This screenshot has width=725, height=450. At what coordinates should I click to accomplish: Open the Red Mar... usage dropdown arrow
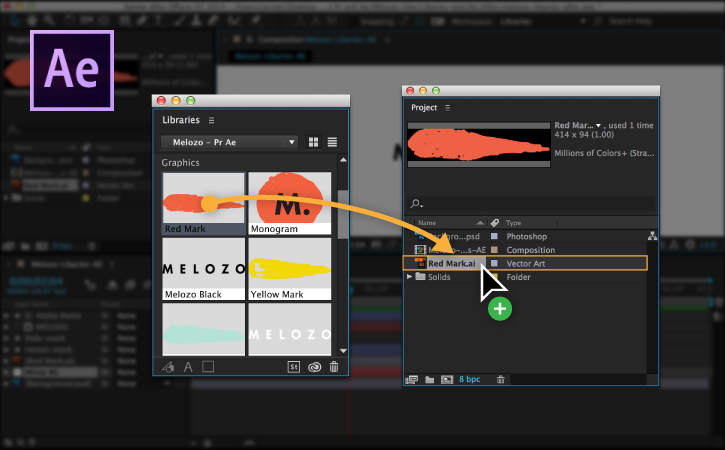coord(598,126)
